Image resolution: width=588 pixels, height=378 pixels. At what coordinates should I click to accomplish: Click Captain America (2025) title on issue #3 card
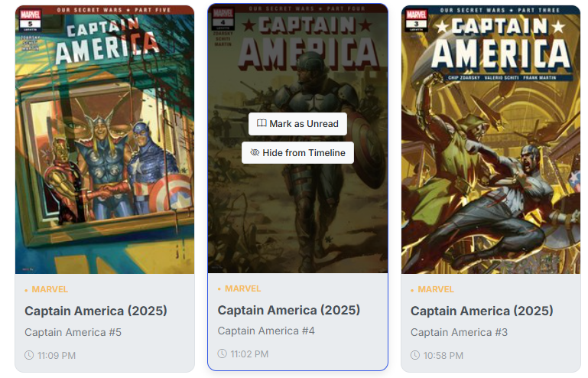(x=482, y=311)
